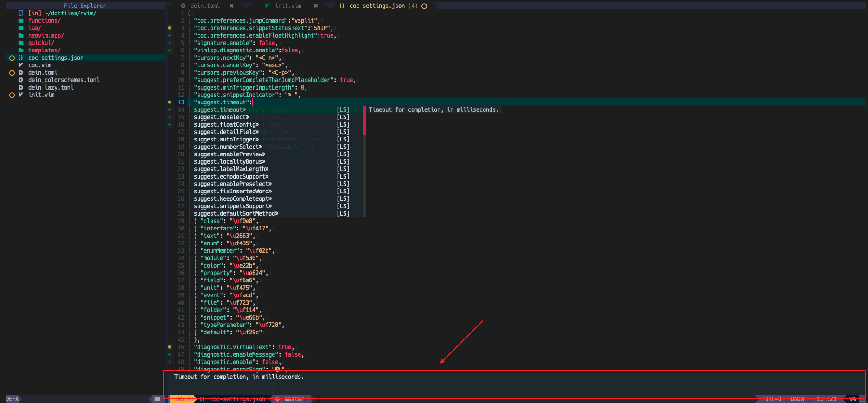
Task: Close the init.vim tab
Action: pyautogui.click(x=316, y=6)
